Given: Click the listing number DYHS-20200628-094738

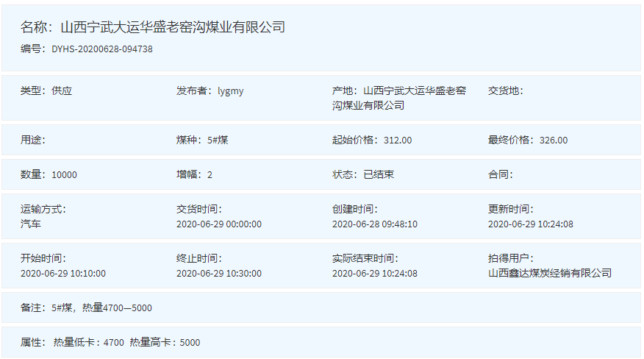Looking at the screenshot, I should 101,49.
